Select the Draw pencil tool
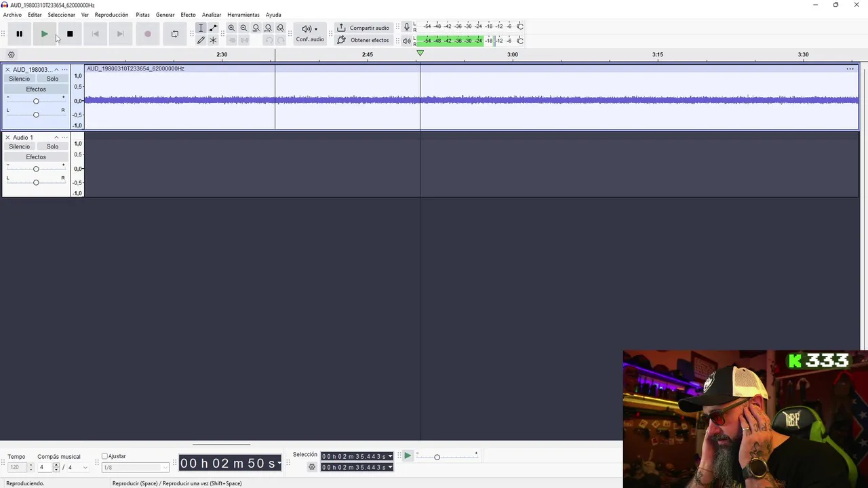Viewport: 868px width, 488px height. [x=201, y=40]
